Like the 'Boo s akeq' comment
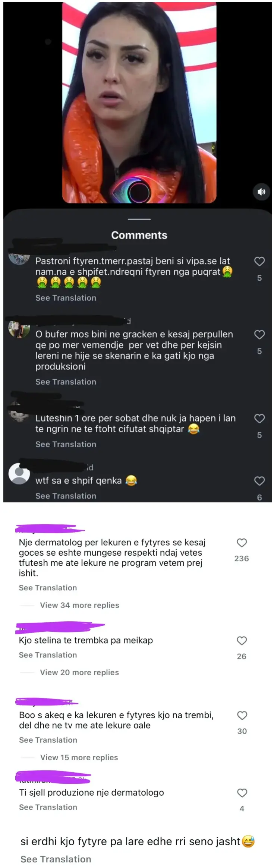This screenshot has height=868, width=274. pyautogui.click(x=242, y=716)
